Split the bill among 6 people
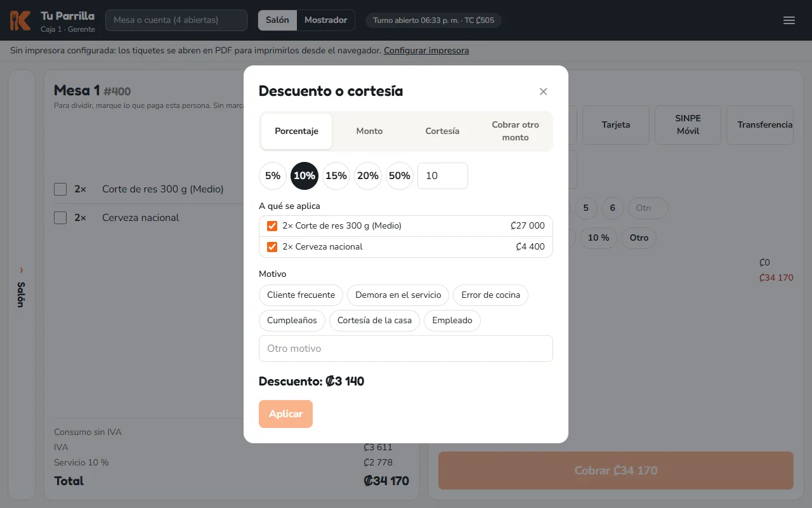Image resolution: width=812 pixels, height=508 pixels. (613, 208)
